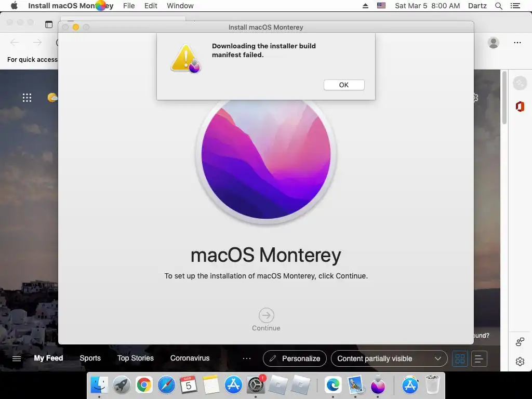532x399 pixels.
Task: Click the eject icon in the menu bar
Action: 365,6
